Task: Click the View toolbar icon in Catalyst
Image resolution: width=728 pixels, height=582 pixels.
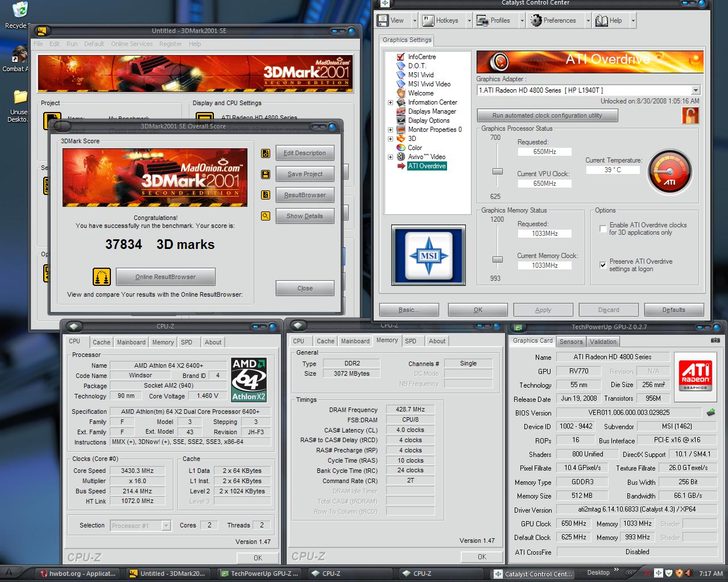Action: coord(384,20)
